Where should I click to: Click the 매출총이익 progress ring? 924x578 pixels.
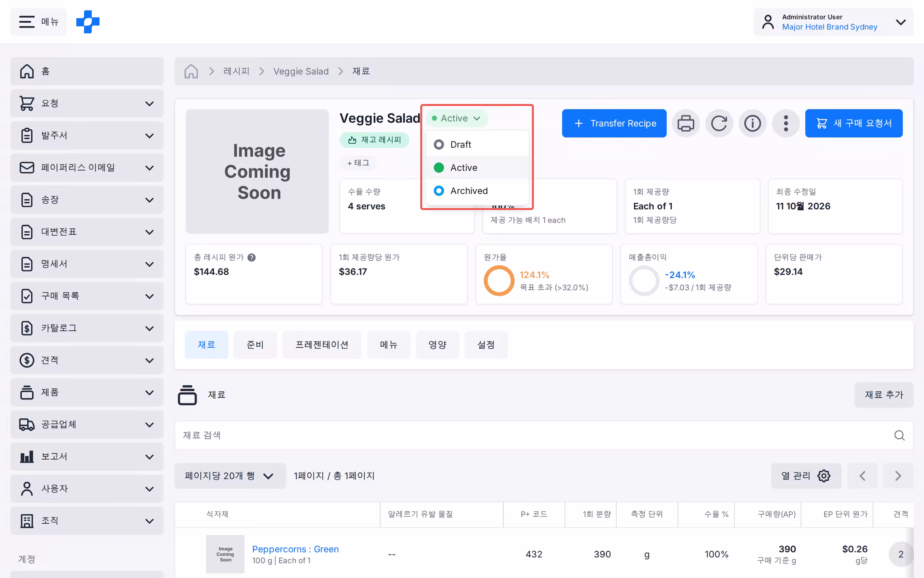pyautogui.click(x=644, y=280)
